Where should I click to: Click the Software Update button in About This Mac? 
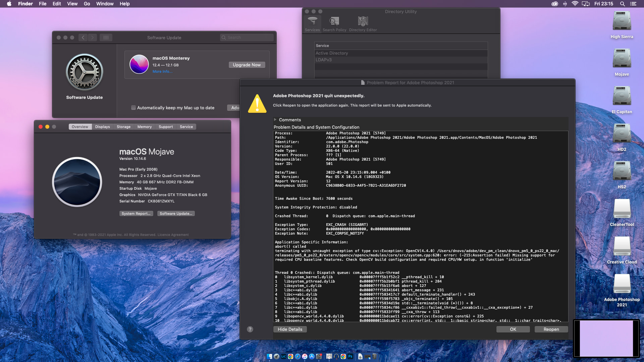[x=176, y=214]
